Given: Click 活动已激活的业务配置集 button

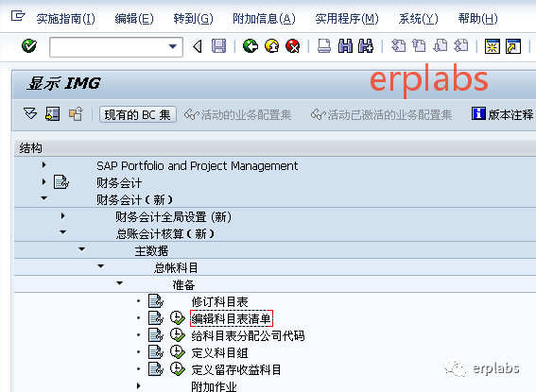Looking at the screenshot, I should point(381,114).
